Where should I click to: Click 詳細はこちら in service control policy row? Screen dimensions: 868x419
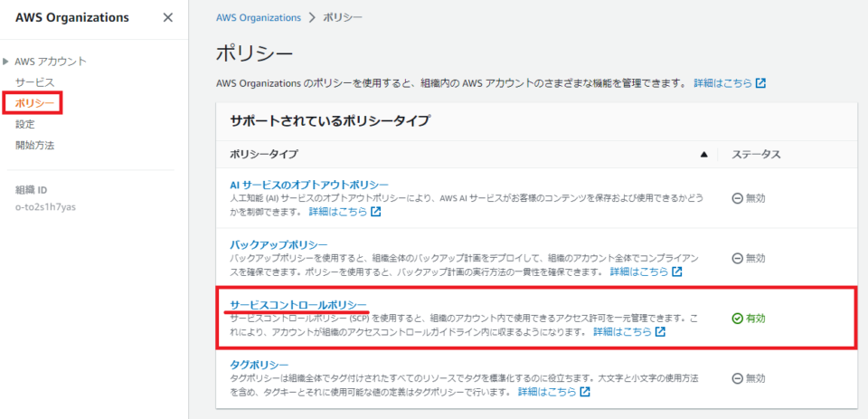click(x=623, y=332)
